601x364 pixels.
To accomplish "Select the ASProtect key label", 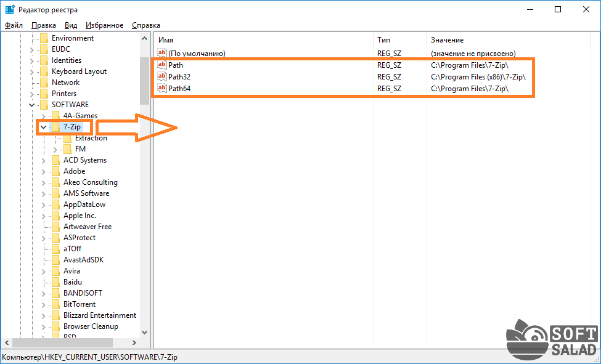I will click(x=80, y=238).
